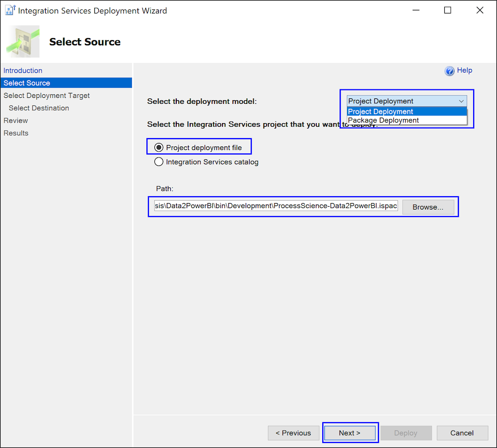Cancel the deployment wizard

pos(462,433)
